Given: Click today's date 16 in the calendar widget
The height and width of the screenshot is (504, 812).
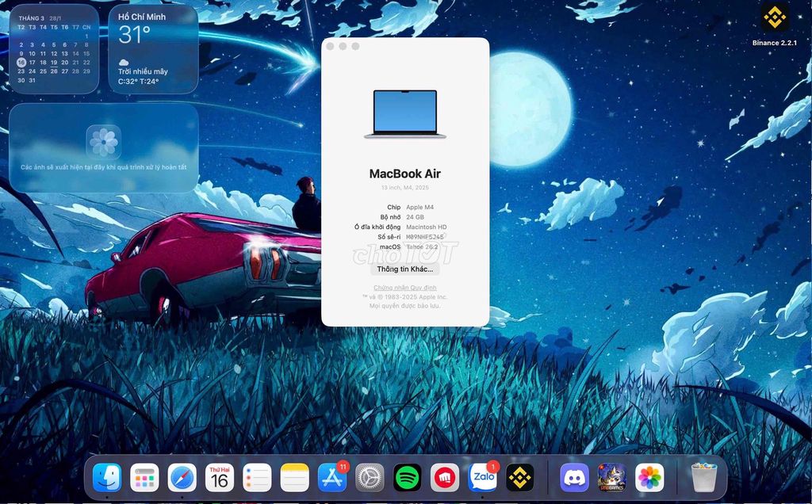Looking at the screenshot, I should 21,62.
